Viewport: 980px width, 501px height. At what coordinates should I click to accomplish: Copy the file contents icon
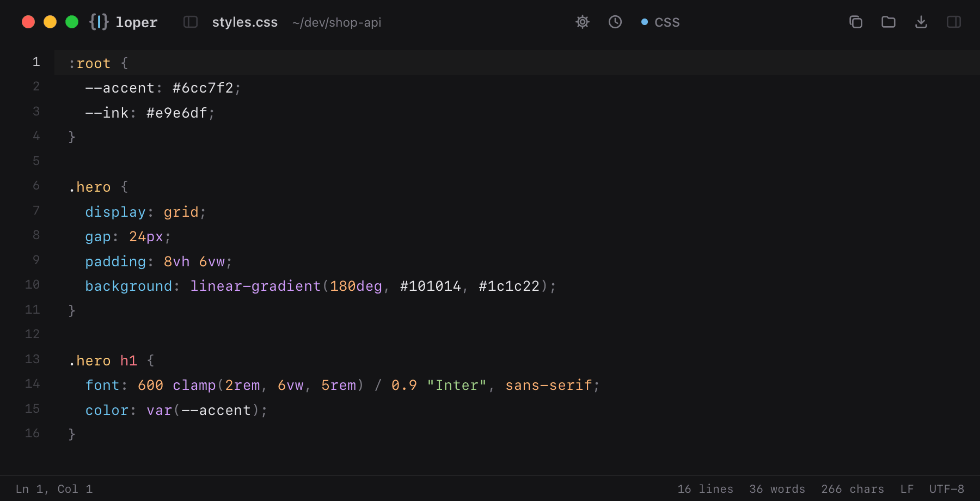[856, 22]
